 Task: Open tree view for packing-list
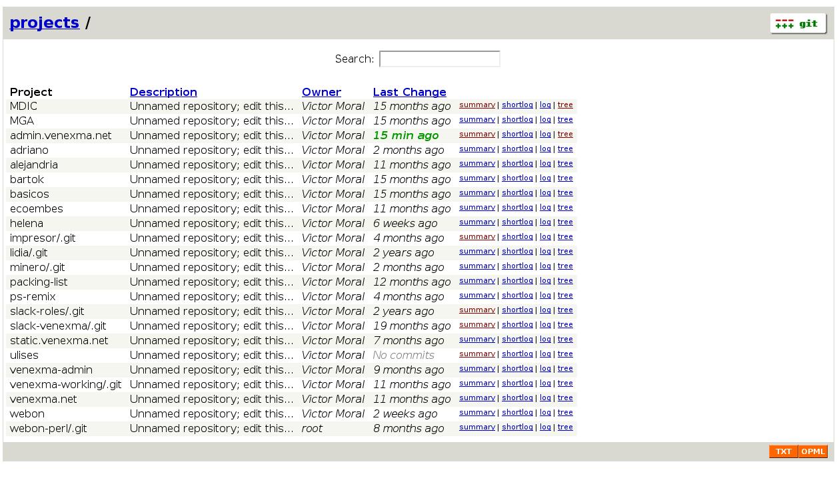564,281
